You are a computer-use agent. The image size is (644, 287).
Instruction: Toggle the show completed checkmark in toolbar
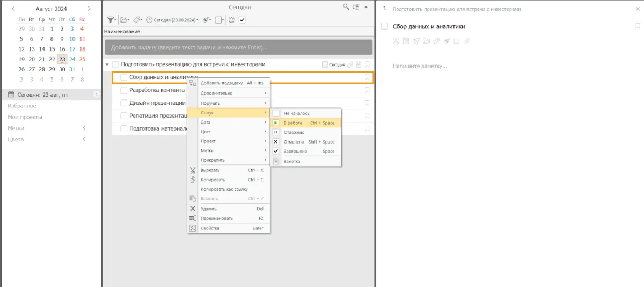pos(242,20)
